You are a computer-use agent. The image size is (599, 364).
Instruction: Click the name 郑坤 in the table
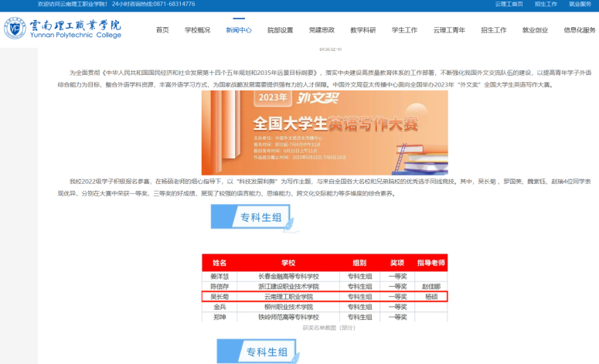(x=220, y=317)
